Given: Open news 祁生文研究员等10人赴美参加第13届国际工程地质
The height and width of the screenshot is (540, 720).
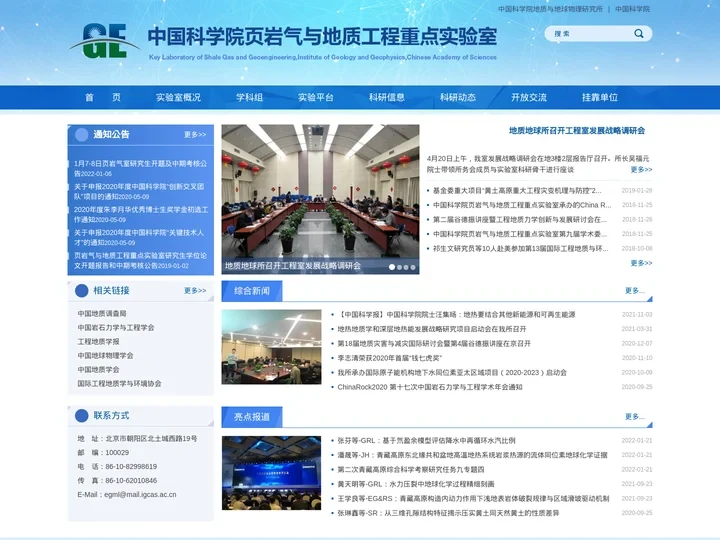Looking at the screenshot, I should pos(520,248).
